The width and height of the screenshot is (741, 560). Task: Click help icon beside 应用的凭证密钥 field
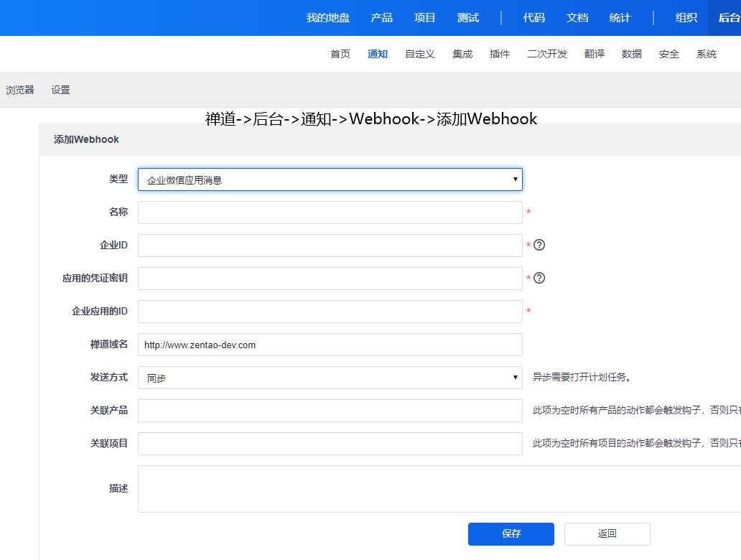pyautogui.click(x=539, y=278)
